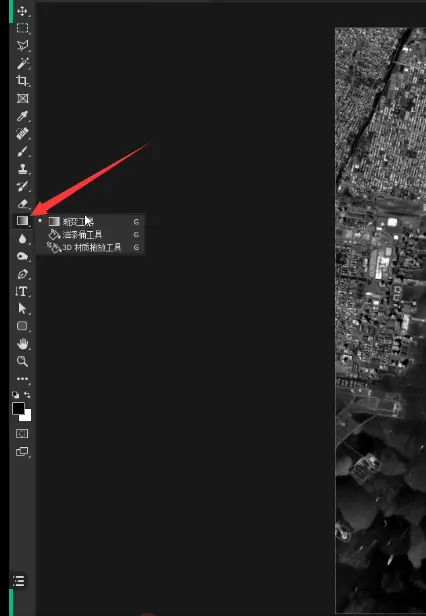Select the Blur (water drop) tool

[x=22, y=239]
